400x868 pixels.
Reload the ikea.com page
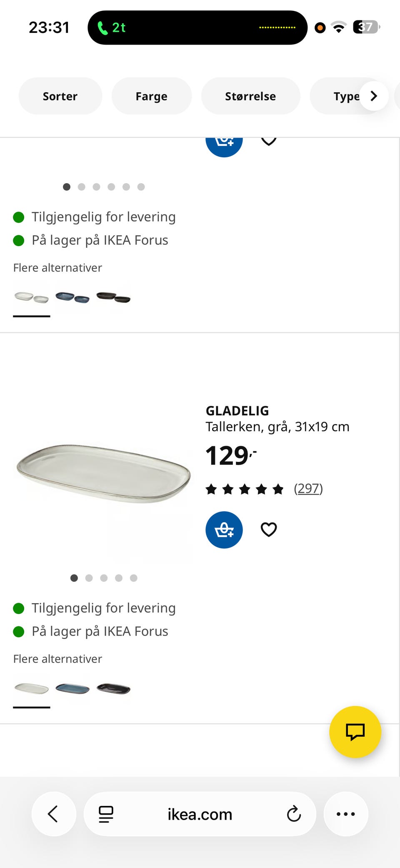coord(294,814)
